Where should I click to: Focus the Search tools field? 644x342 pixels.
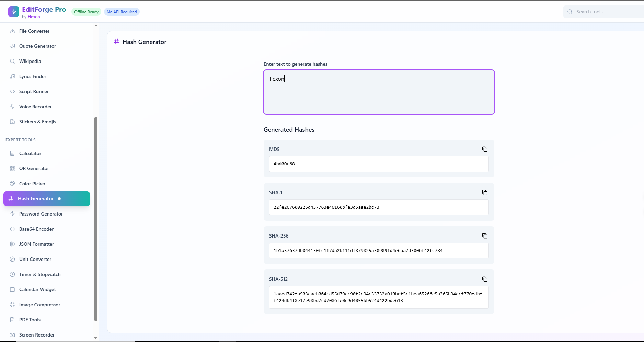603,12
